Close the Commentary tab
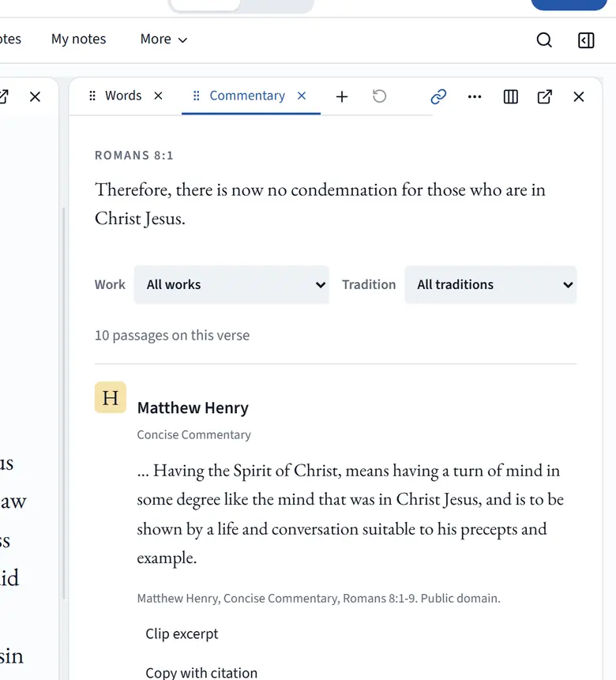616x680 pixels. 302,96
